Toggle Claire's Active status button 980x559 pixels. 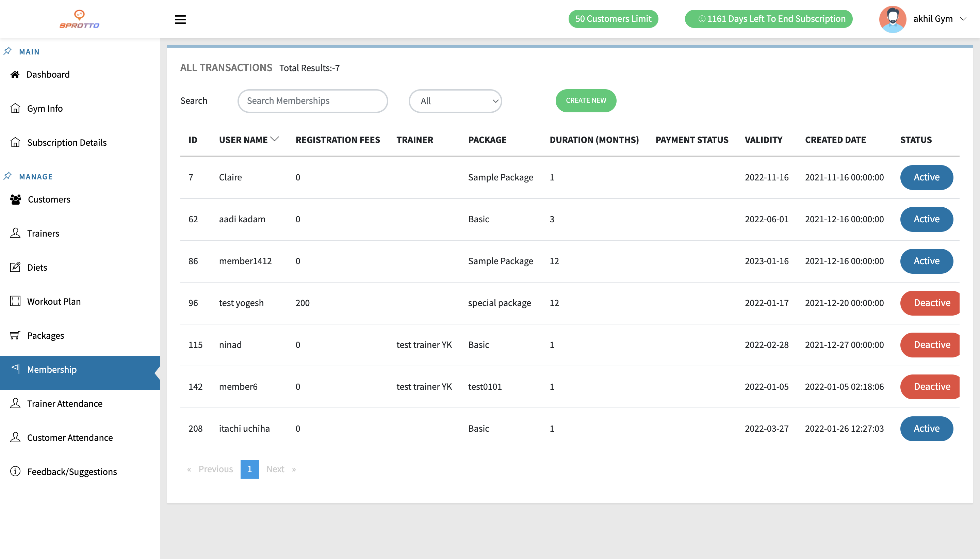[926, 177]
